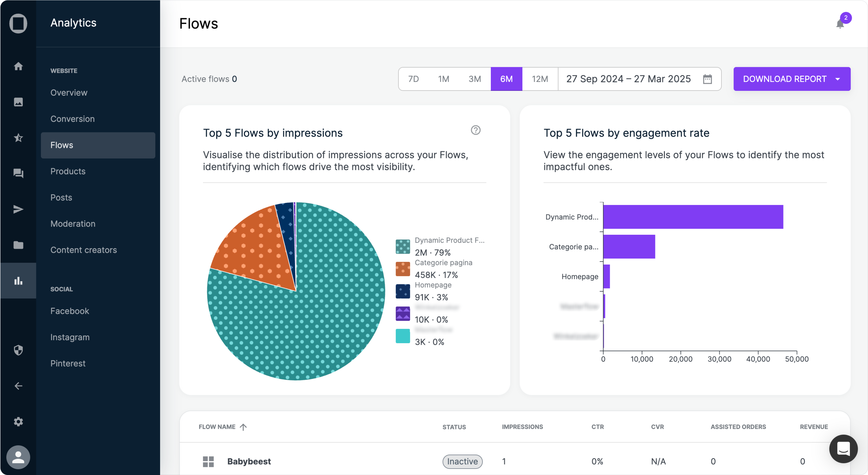Click the Categorie pagina orange legend swatch
Image resolution: width=868 pixels, height=475 pixels.
403,269
